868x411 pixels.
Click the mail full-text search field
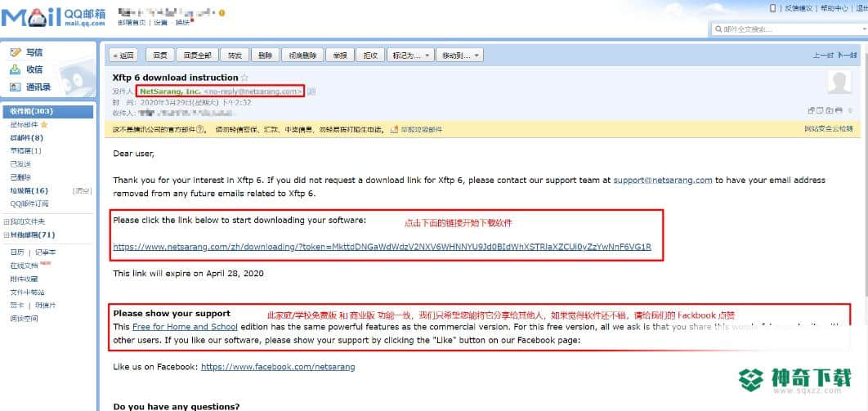(x=790, y=29)
